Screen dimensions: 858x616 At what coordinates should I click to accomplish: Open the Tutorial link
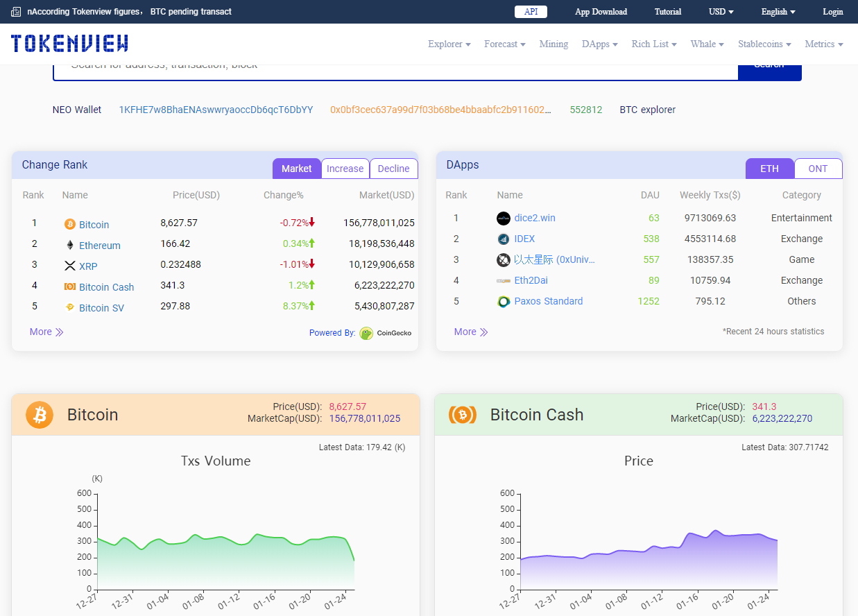click(x=668, y=12)
